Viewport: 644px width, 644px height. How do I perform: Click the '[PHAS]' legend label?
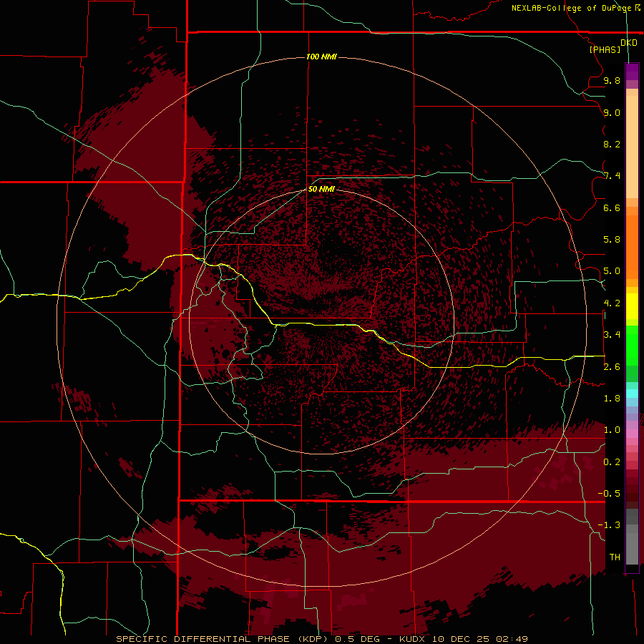tap(605, 49)
